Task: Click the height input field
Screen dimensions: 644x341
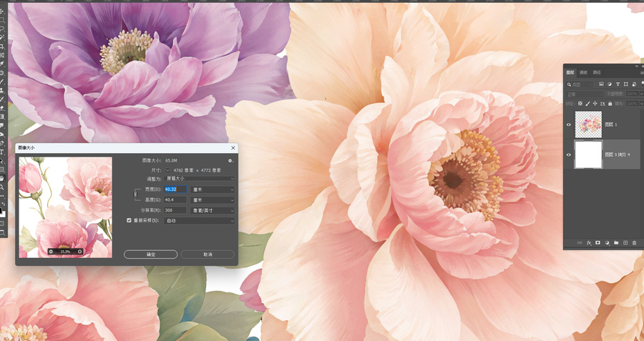Action: coord(175,200)
